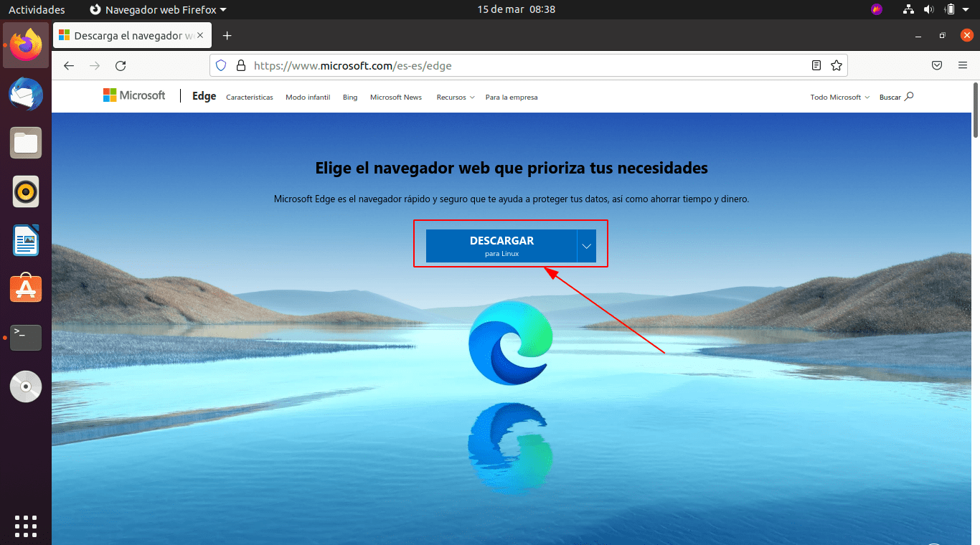Enable Reader View for the page
The height and width of the screenshot is (545, 980).
tap(816, 65)
